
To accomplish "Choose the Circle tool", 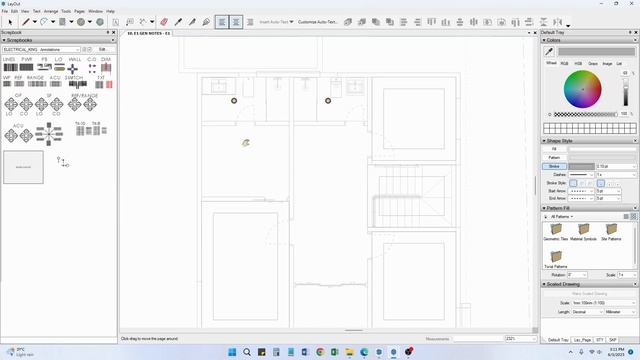I will (81, 22).
